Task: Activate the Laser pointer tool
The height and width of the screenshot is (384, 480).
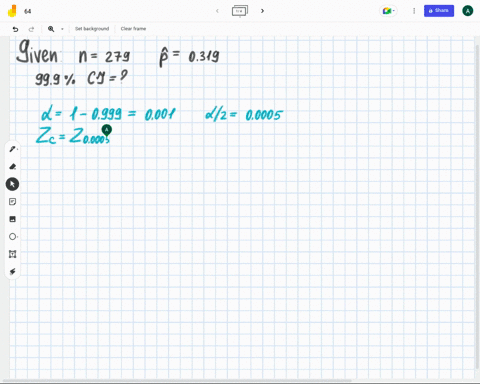Action: point(12,272)
